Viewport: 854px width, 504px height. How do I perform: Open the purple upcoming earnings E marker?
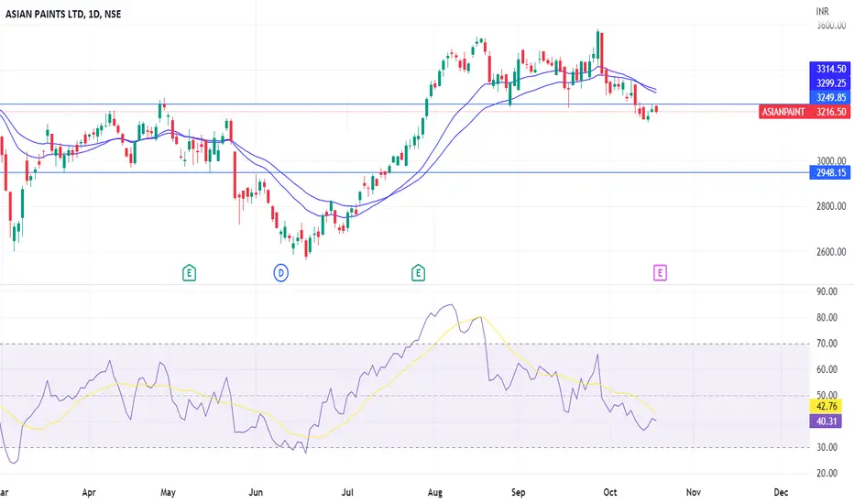(x=660, y=272)
